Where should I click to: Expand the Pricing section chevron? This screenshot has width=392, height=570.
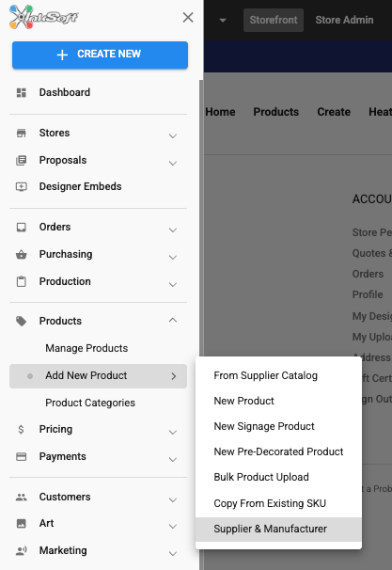[173, 433]
